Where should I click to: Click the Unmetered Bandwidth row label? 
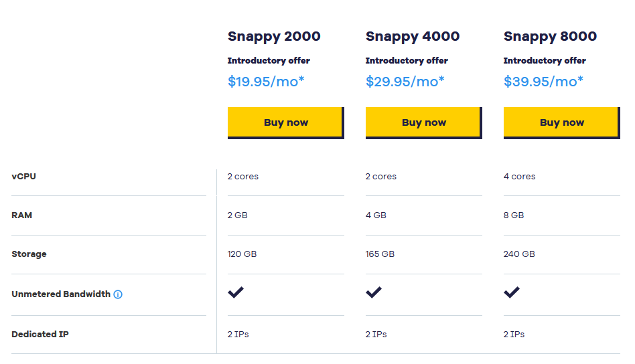pos(61,294)
